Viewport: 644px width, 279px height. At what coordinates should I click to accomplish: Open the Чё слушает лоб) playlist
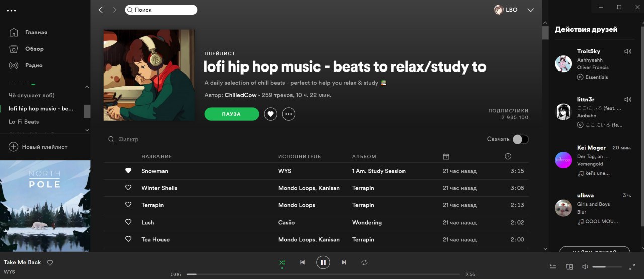pos(32,95)
